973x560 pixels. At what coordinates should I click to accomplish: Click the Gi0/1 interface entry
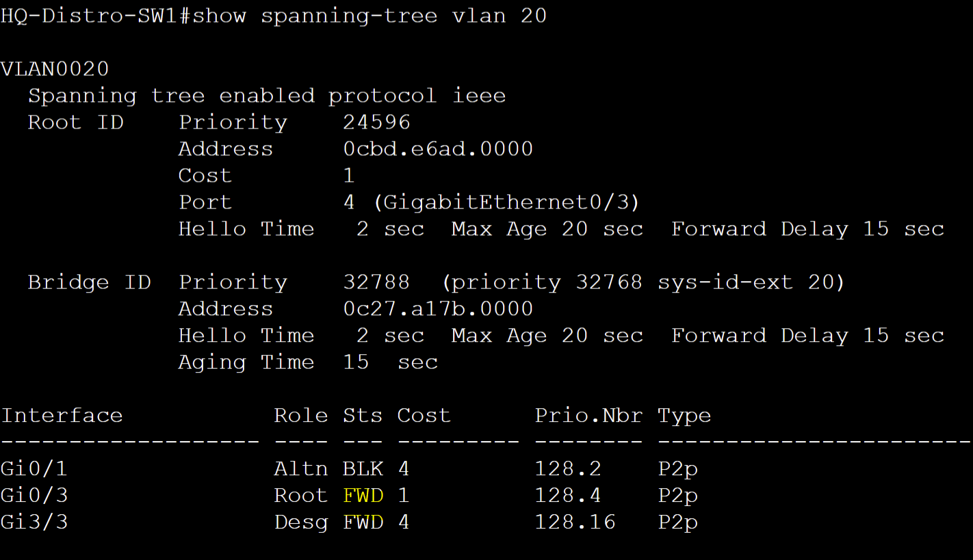click(34, 469)
